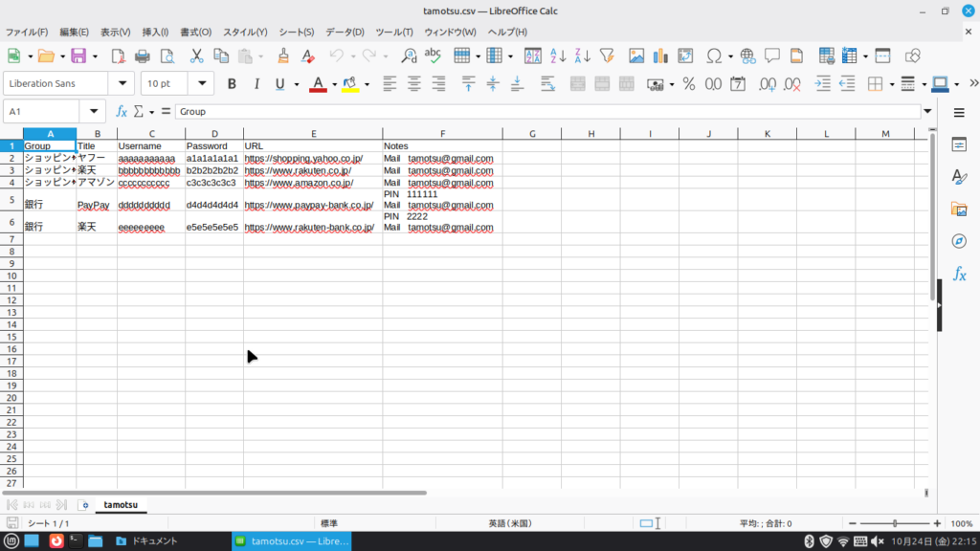
Task: Expand the Liberation Sans font name dropdown
Action: point(122,84)
